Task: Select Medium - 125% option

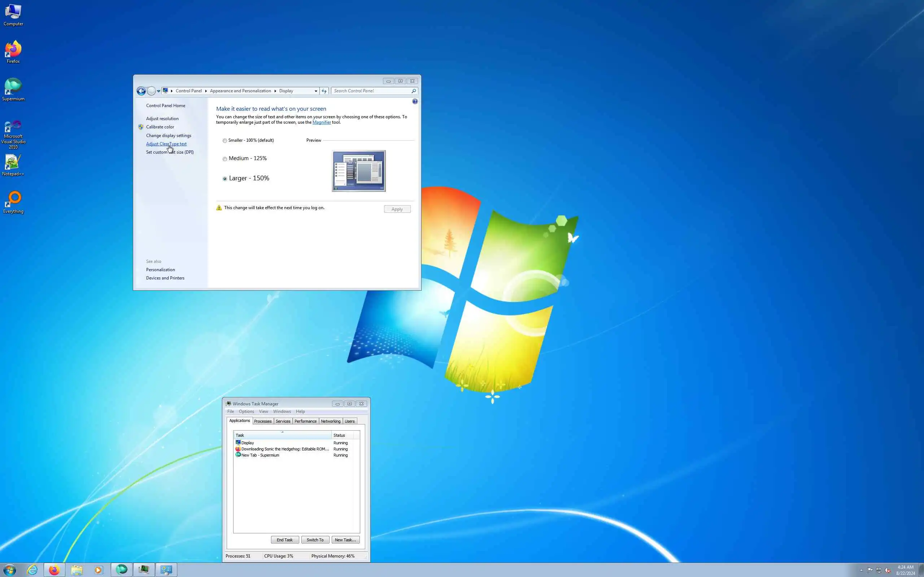Action: (x=225, y=159)
